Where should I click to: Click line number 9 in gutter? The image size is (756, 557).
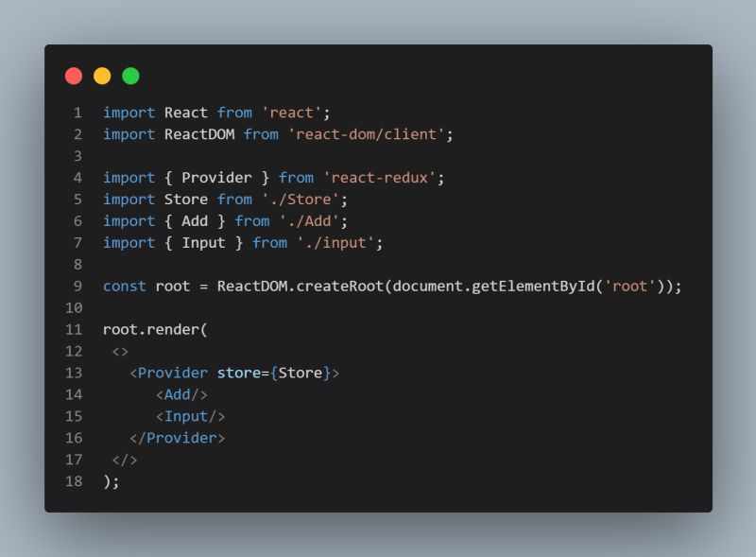77,287
